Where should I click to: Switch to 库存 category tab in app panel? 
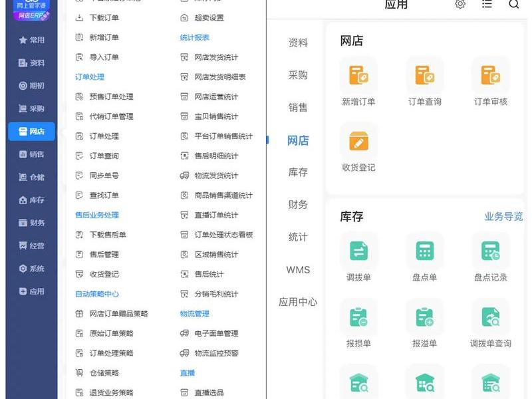(x=298, y=172)
